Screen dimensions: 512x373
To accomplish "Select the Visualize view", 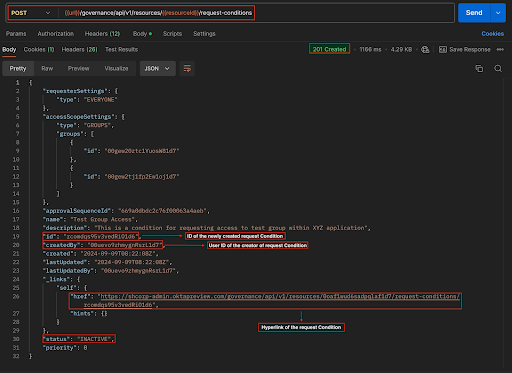I will [x=116, y=68].
